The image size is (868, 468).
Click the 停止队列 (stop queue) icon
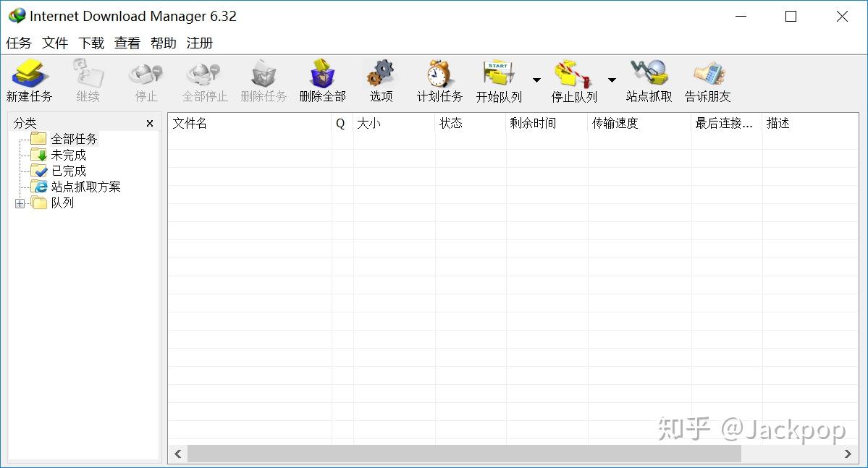573,74
